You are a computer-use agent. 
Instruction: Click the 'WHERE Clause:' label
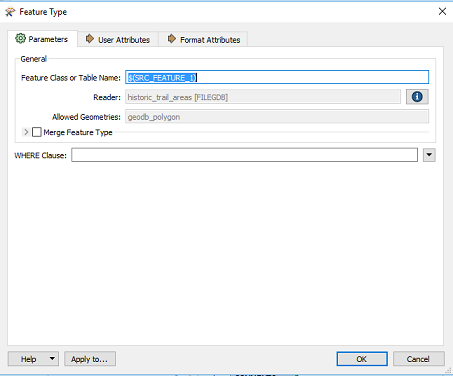pyautogui.click(x=40, y=155)
